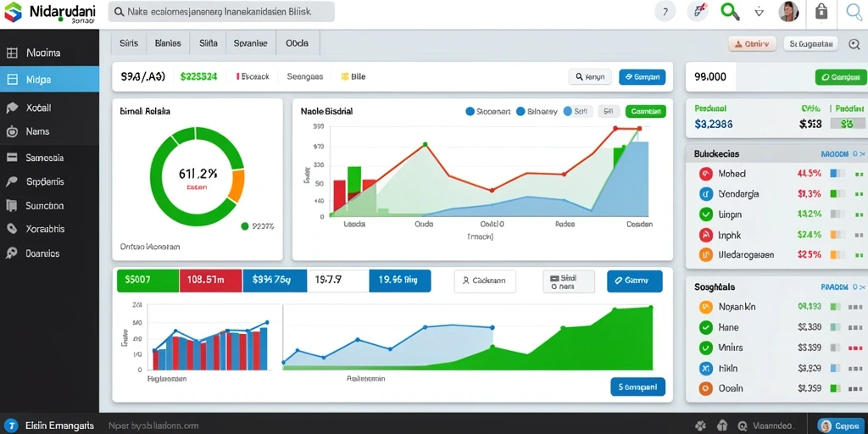Click the red Mohed row icon
Screen dimensions: 868x434
tap(706, 173)
